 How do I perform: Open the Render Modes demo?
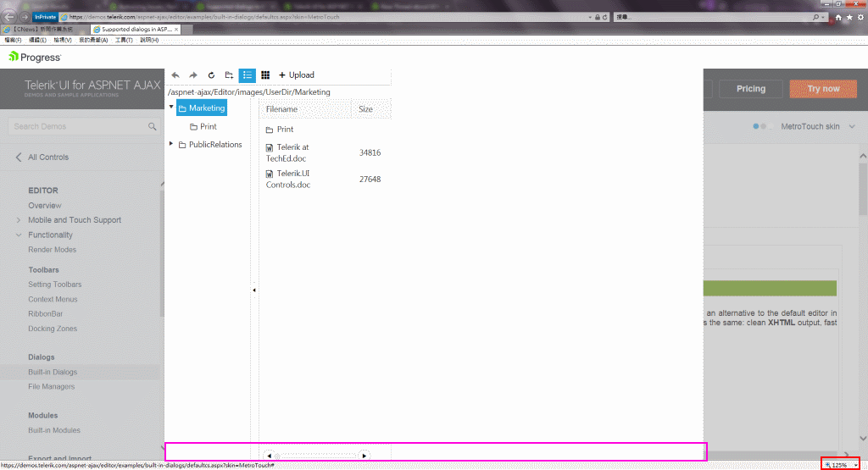(x=52, y=250)
